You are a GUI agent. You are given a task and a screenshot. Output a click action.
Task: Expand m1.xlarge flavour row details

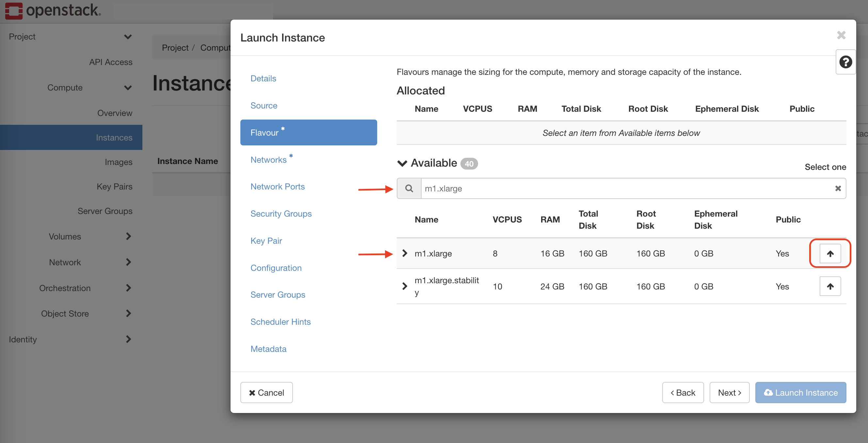click(405, 253)
